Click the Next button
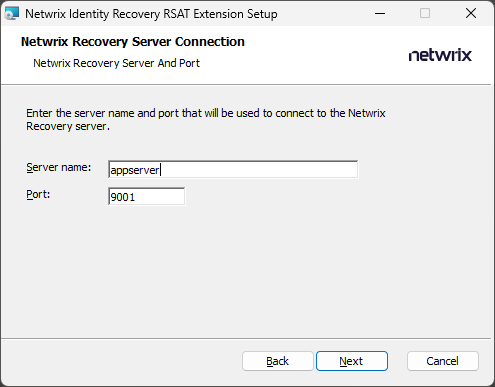The height and width of the screenshot is (387, 495). click(x=352, y=361)
